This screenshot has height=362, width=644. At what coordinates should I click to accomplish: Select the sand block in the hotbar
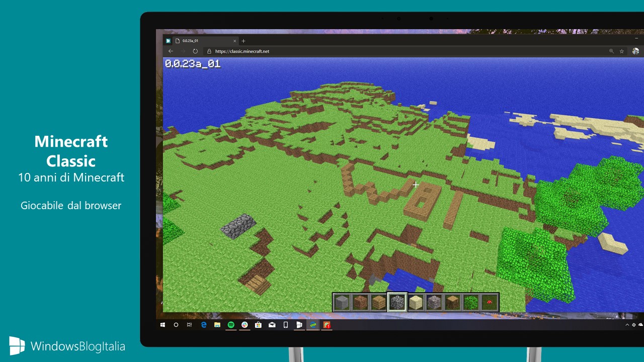pyautogui.click(x=416, y=302)
